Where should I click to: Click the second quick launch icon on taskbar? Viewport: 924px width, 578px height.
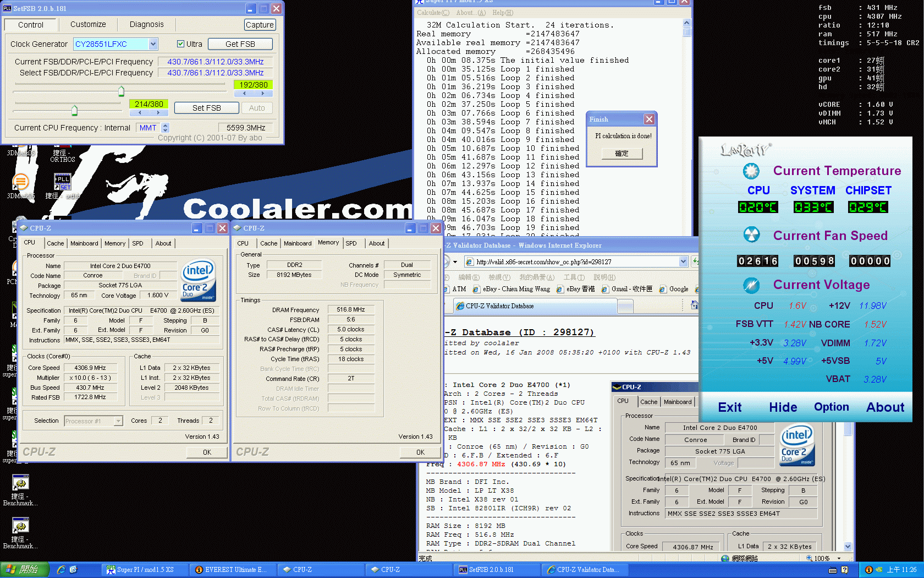(x=74, y=570)
